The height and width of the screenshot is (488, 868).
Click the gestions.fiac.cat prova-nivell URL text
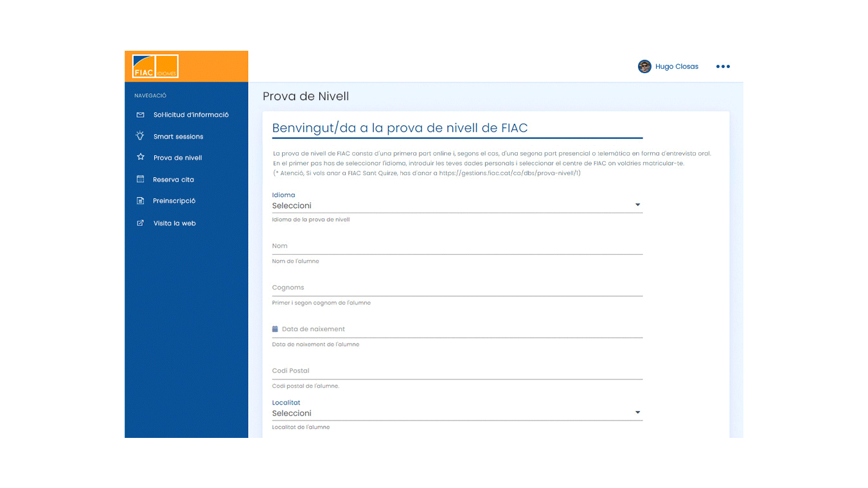pyautogui.click(x=509, y=173)
